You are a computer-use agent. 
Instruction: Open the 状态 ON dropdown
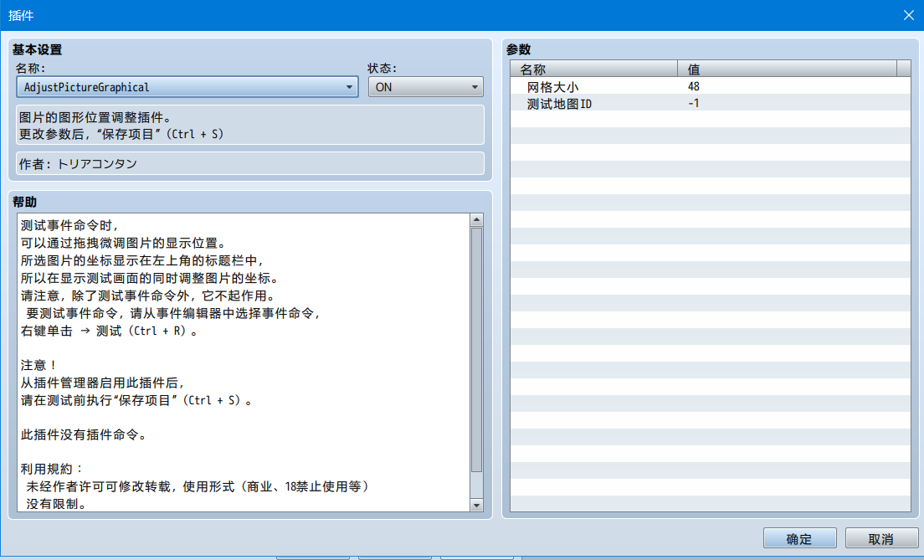(425, 87)
